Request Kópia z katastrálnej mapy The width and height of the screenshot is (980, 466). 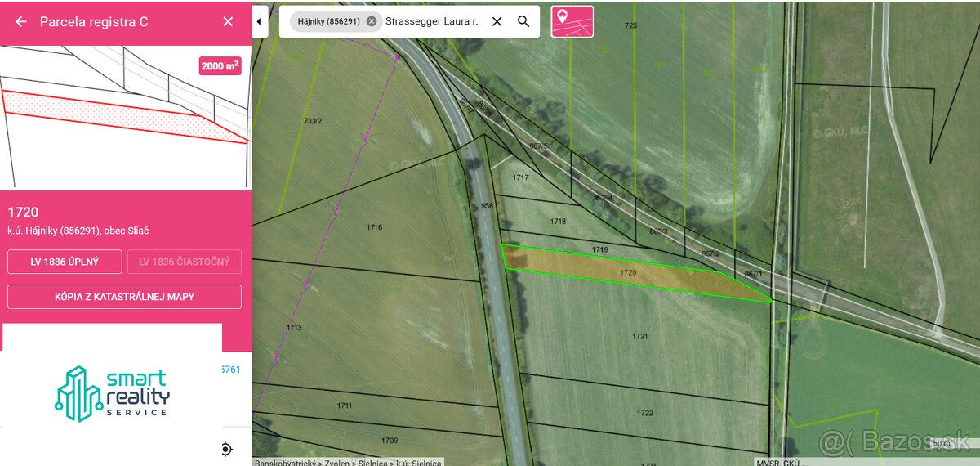(x=124, y=297)
